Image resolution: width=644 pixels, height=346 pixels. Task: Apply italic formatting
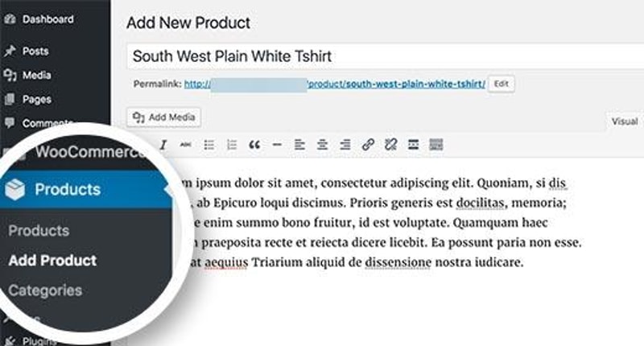pyautogui.click(x=163, y=145)
